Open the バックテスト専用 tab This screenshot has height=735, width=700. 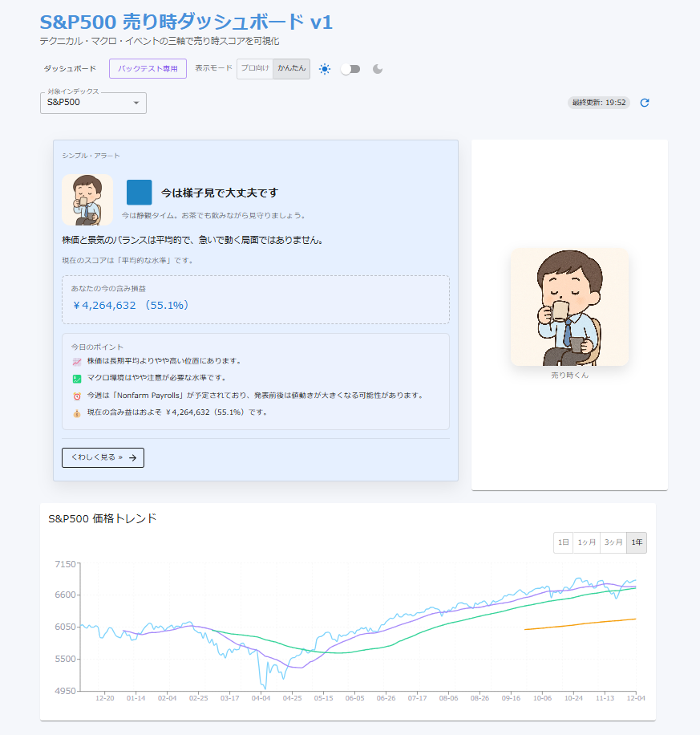coord(148,69)
